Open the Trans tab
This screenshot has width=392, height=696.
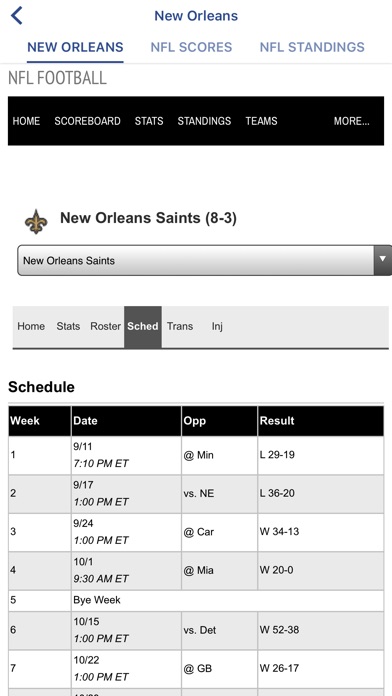tap(180, 326)
